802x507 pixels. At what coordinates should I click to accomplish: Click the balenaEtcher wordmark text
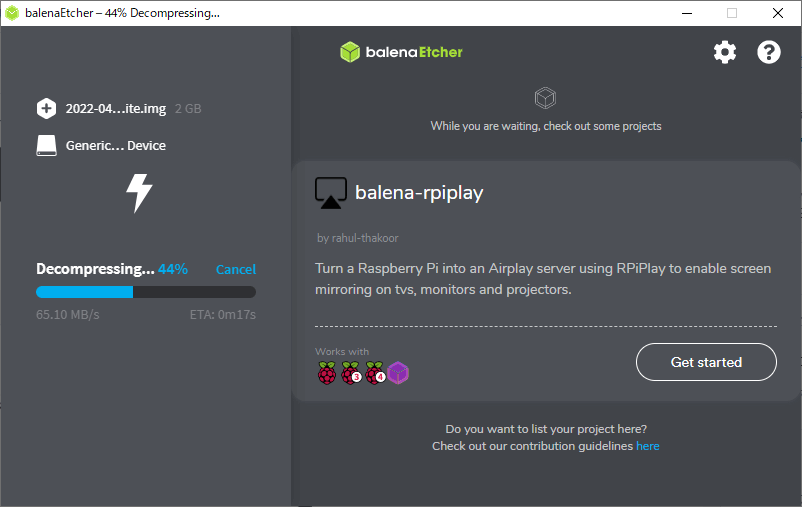point(414,52)
